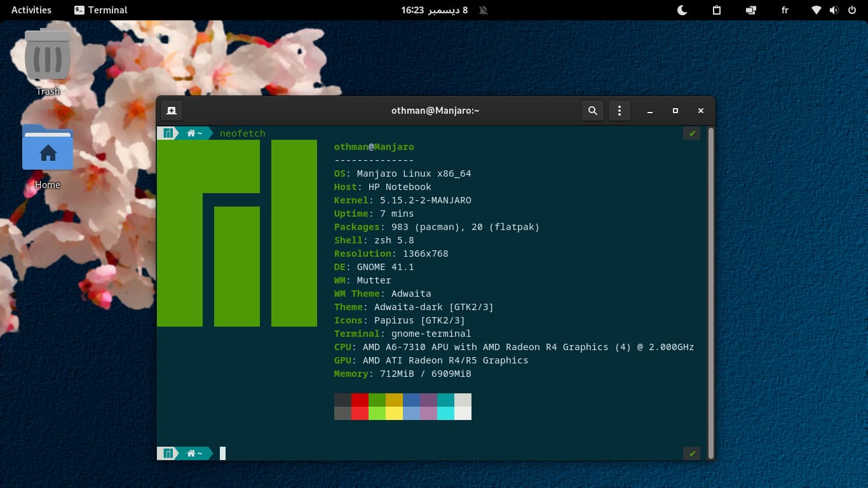Open the Terminal app menu in top bar
This screenshot has height=488, width=868.
[100, 10]
